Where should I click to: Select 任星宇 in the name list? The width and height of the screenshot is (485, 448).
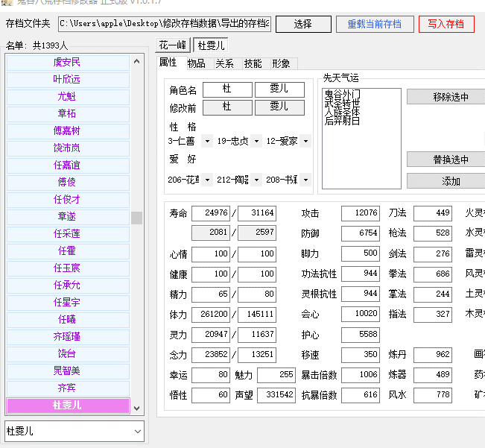click(68, 303)
